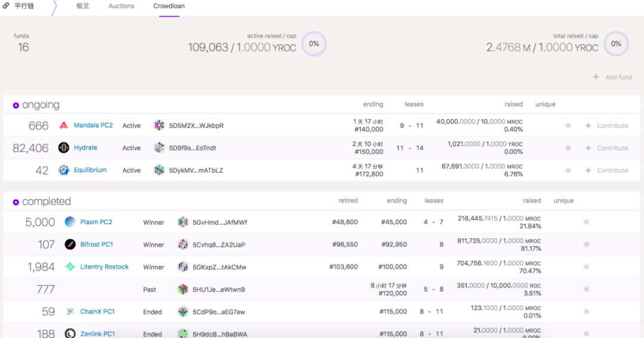Click the unique asterisk in Hydrate row

(568, 148)
